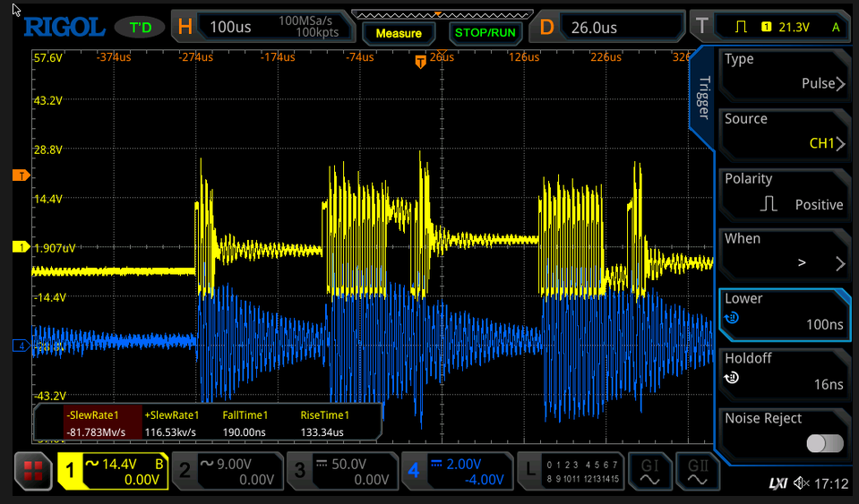Click the 190.00ns fall time value
The height and width of the screenshot is (504, 859).
coord(244,431)
